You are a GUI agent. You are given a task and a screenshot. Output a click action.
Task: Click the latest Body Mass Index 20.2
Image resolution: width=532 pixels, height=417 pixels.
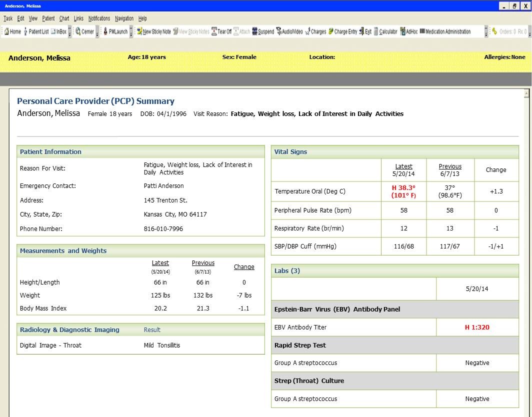pos(160,308)
